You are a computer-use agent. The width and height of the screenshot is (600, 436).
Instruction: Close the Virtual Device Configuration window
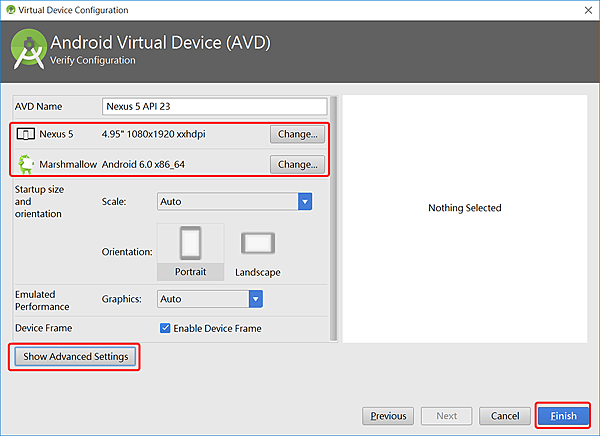click(589, 10)
